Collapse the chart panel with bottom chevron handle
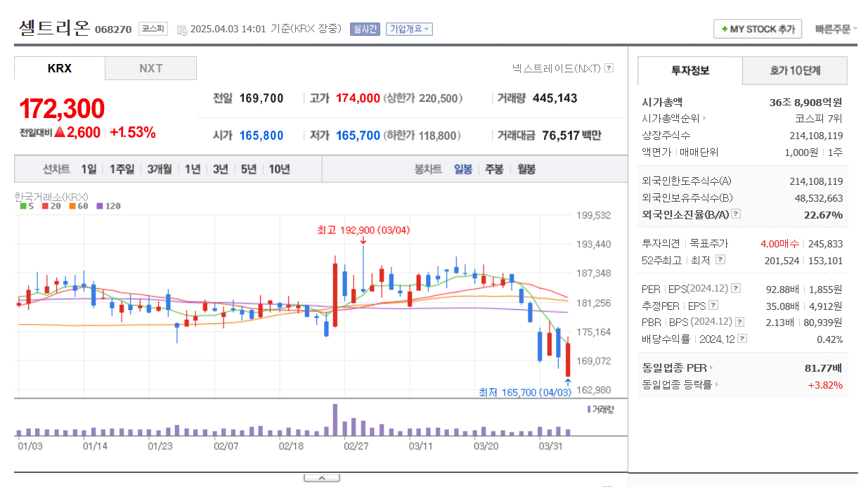Image resolution: width=868 pixels, height=487 pixels. pos(322,478)
